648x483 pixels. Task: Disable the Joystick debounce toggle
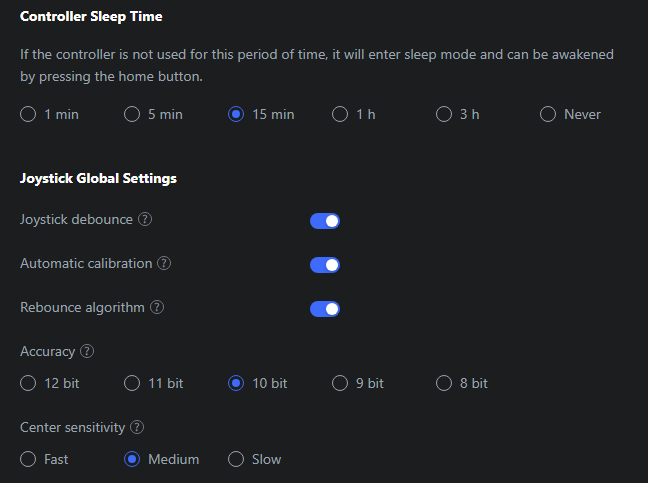[325, 221]
